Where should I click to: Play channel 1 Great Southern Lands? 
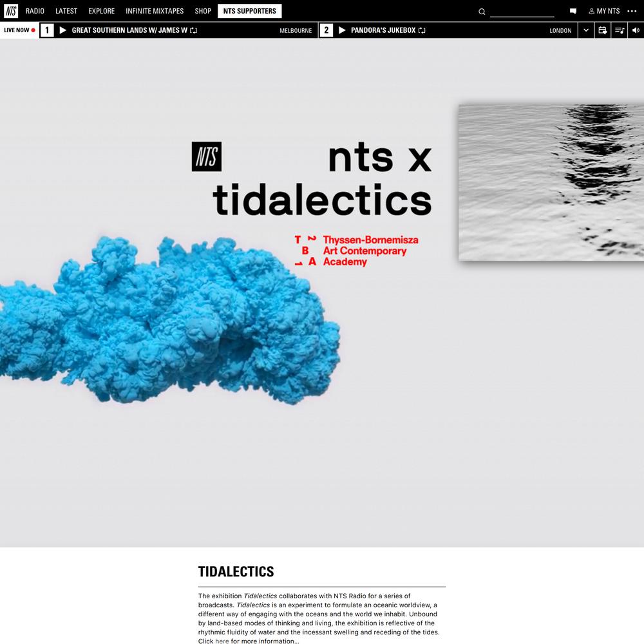(63, 30)
